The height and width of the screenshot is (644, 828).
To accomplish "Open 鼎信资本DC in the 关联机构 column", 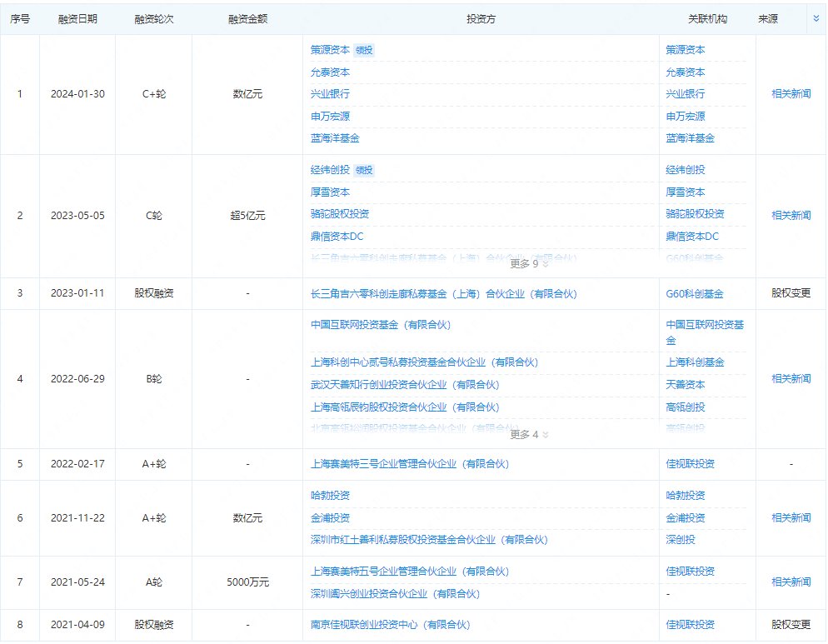I will click(x=692, y=236).
